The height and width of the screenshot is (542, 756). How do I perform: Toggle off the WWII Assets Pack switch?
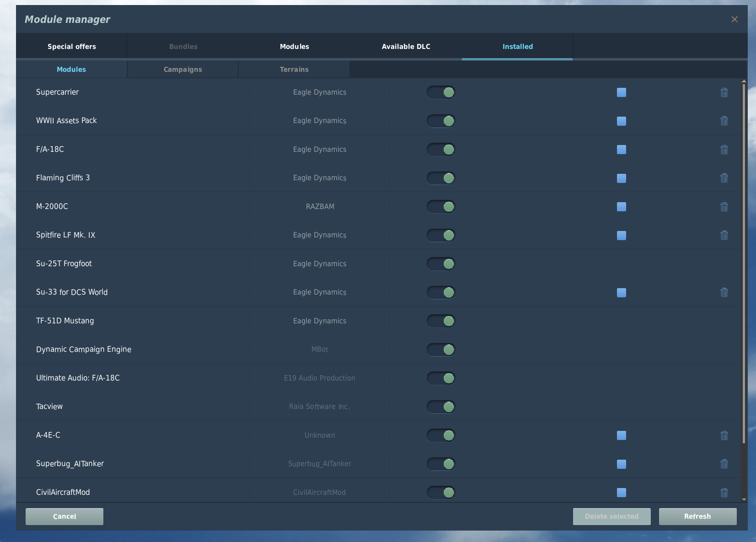coord(441,121)
